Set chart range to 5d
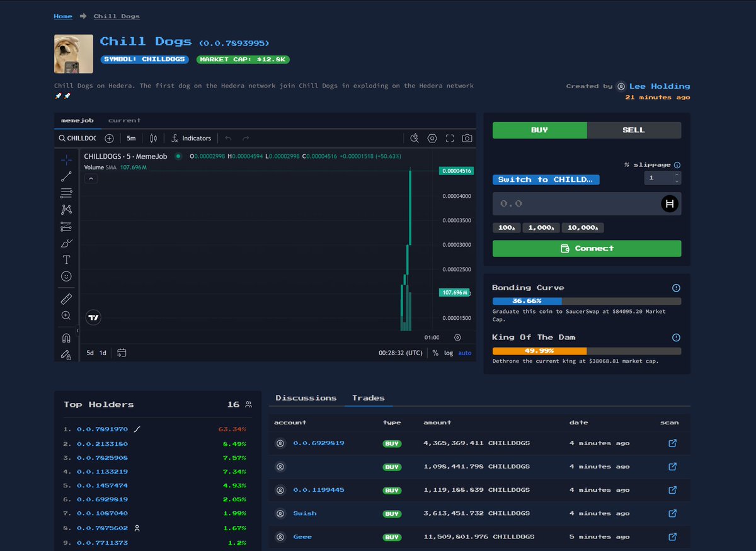 point(90,353)
